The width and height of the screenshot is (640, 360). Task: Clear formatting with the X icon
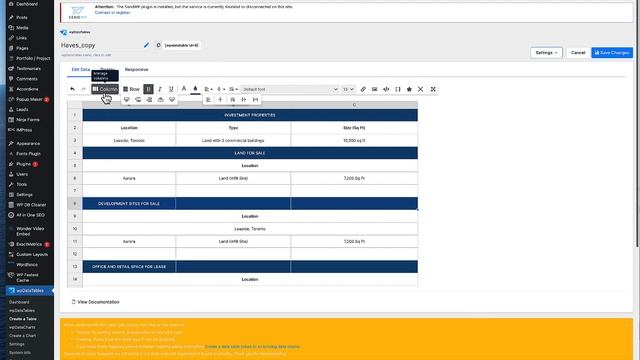click(x=420, y=89)
